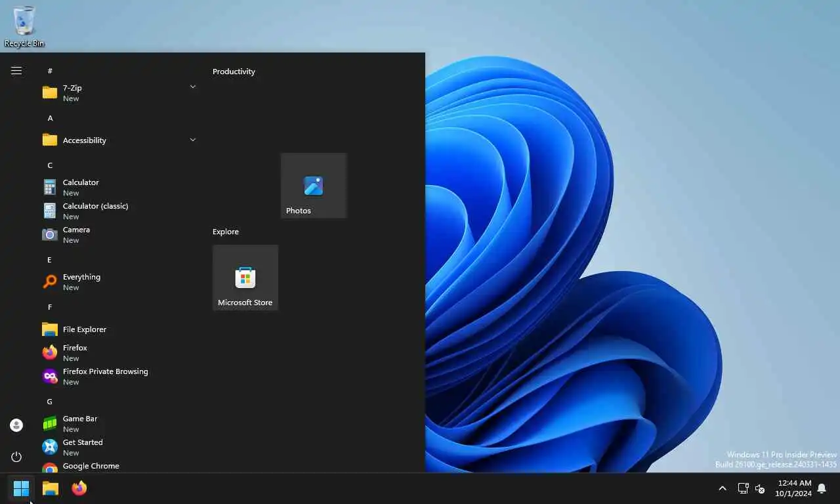Screen dimensions: 840x504
Task: Open the notification bell icon
Action: point(822,488)
